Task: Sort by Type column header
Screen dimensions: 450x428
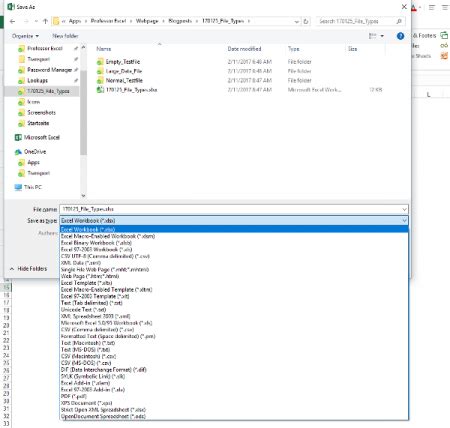Action: tap(294, 49)
